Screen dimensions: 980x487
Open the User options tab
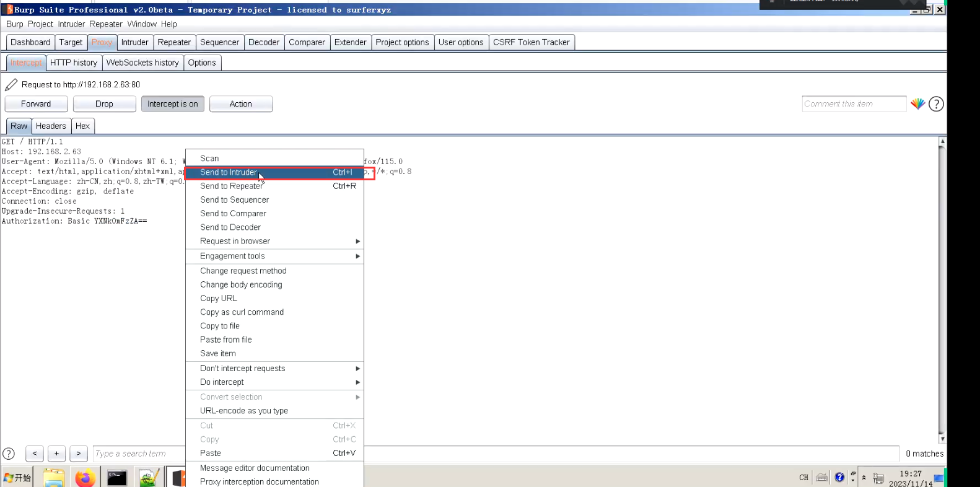coord(461,42)
